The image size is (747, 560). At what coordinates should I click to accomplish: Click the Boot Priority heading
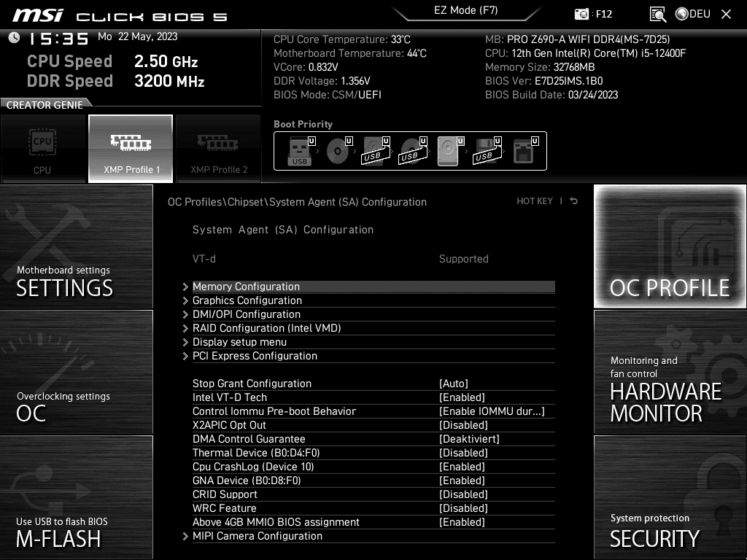tap(303, 124)
